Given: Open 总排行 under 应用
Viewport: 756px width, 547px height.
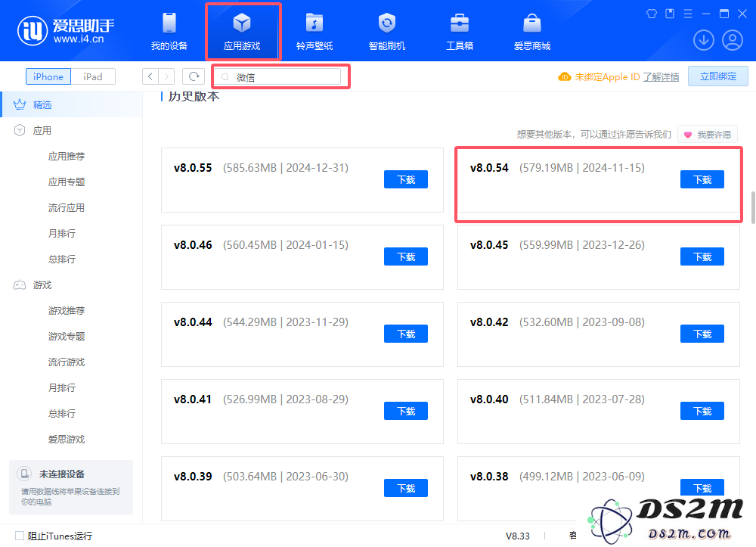Looking at the screenshot, I should (x=62, y=259).
